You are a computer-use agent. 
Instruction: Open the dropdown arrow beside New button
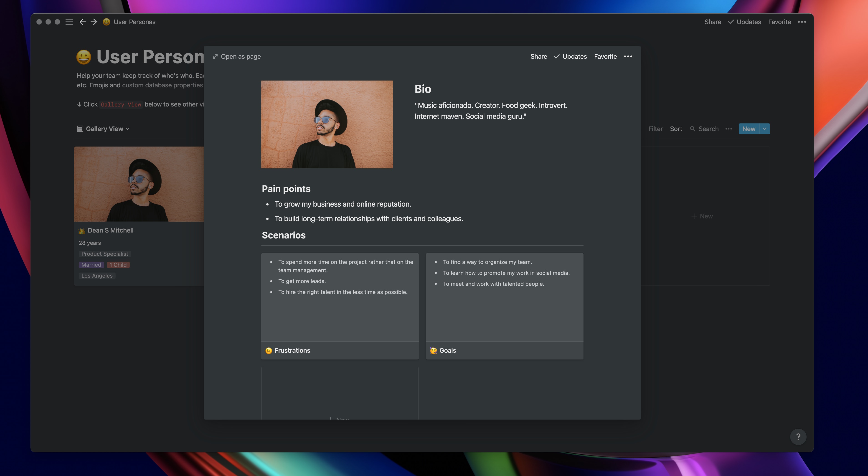(764, 129)
